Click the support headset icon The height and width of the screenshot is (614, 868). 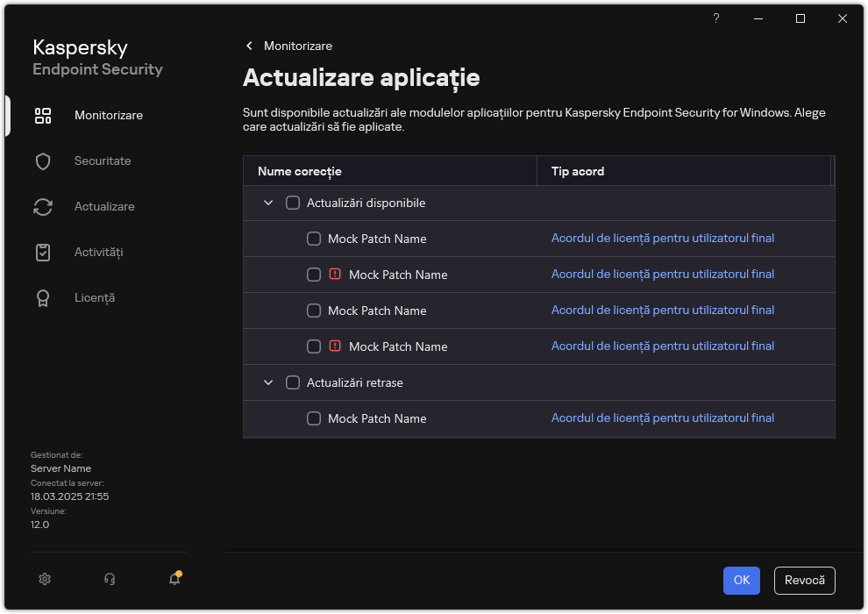(109, 579)
